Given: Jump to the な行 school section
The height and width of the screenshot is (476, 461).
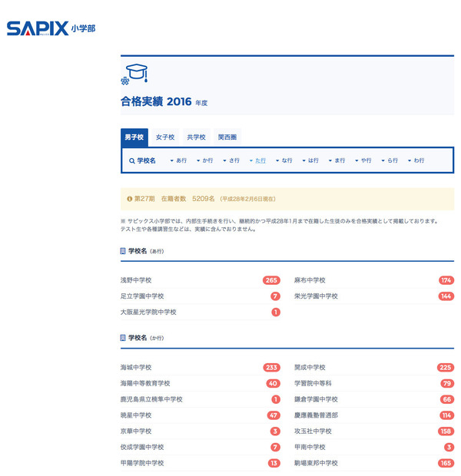Looking at the screenshot, I should (284, 160).
